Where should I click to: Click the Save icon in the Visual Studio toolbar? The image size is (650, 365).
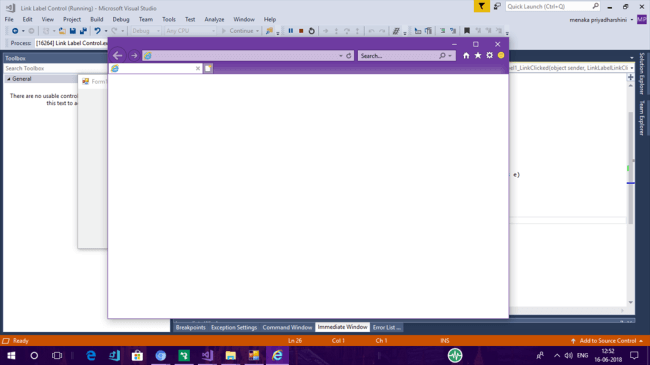click(x=73, y=31)
